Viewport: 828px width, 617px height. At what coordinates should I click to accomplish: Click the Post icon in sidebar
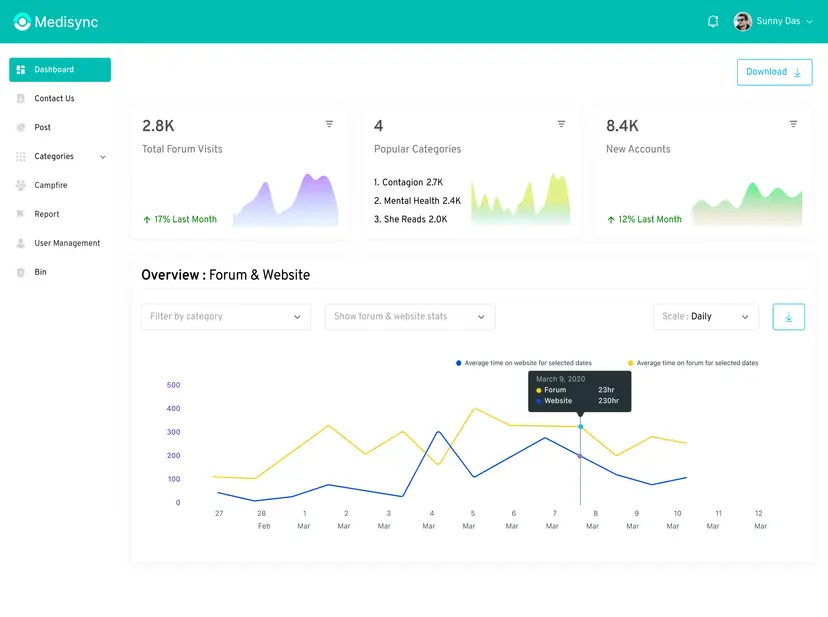tap(23, 127)
